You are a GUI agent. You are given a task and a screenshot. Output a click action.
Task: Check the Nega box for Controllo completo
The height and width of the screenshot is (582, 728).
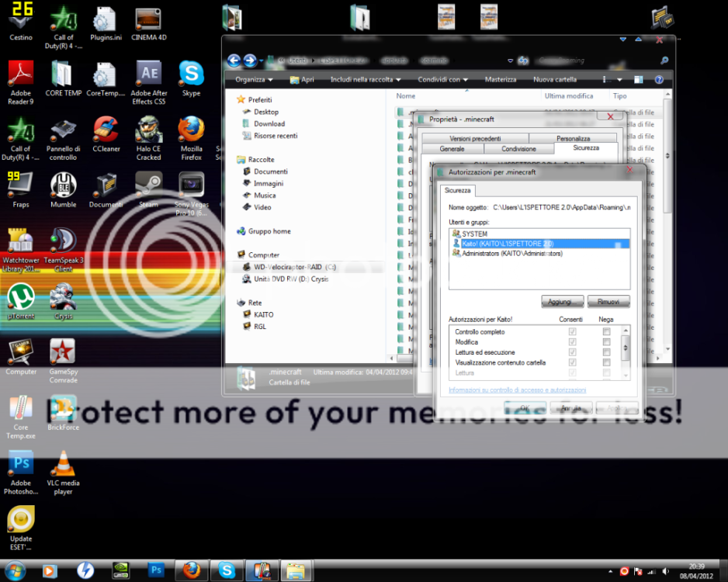[x=605, y=331]
